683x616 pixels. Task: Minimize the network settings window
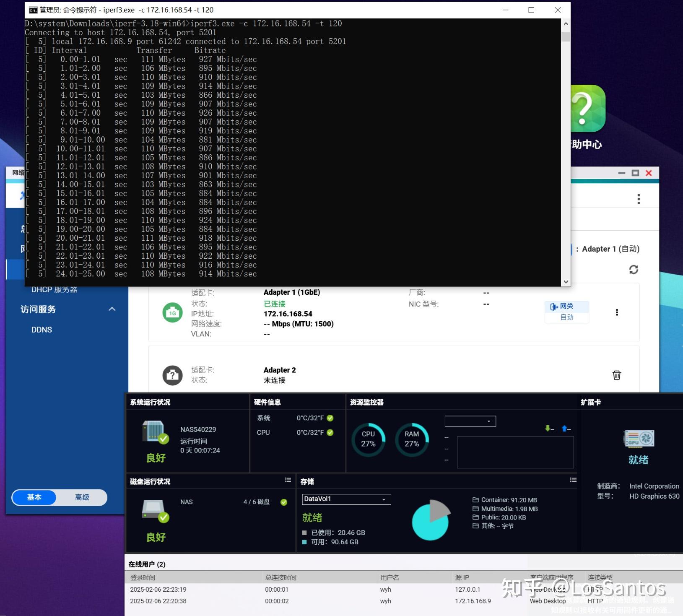[622, 173]
